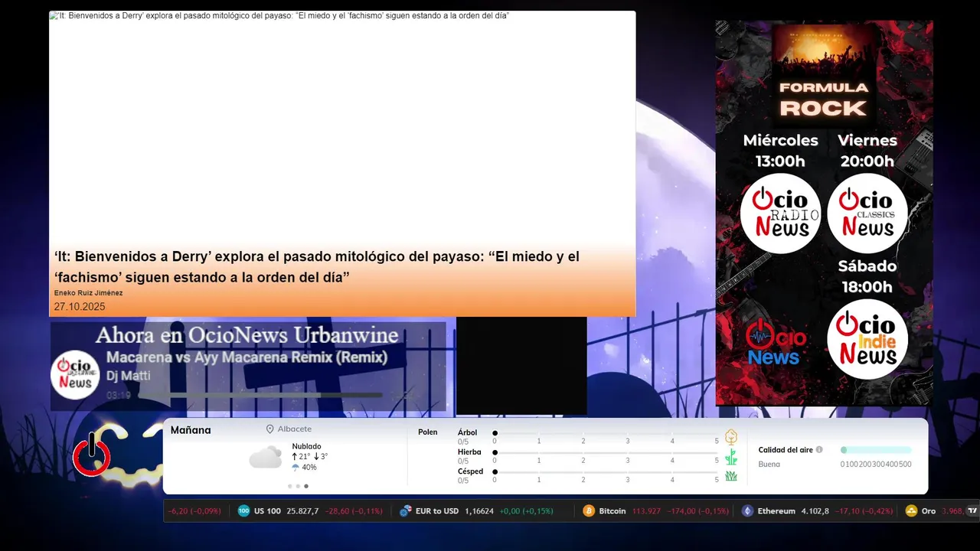Click the rain umbrella icon beside 40%
Viewport: 980px width, 551px height.
[296, 468]
